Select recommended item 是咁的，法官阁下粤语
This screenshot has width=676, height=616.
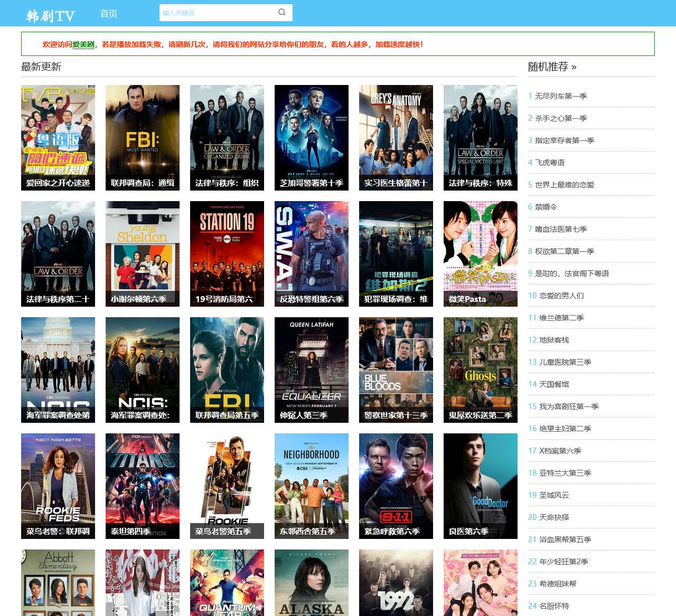(x=572, y=273)
